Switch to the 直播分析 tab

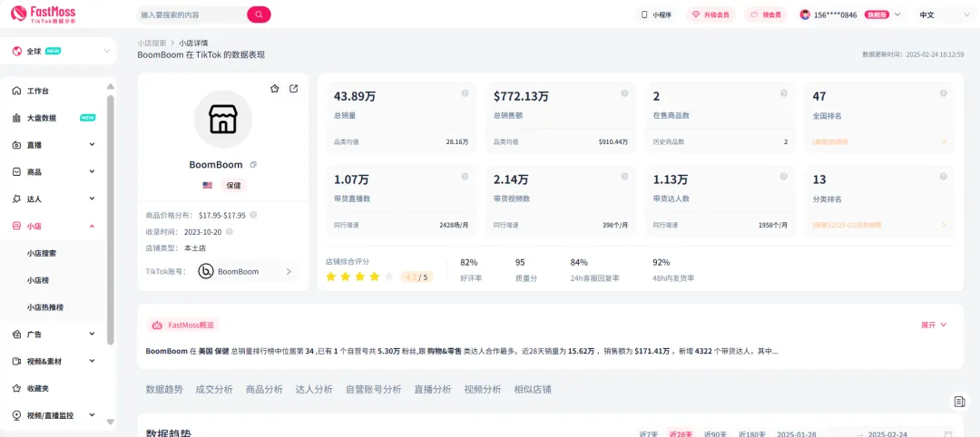click(x=433, y=390)
